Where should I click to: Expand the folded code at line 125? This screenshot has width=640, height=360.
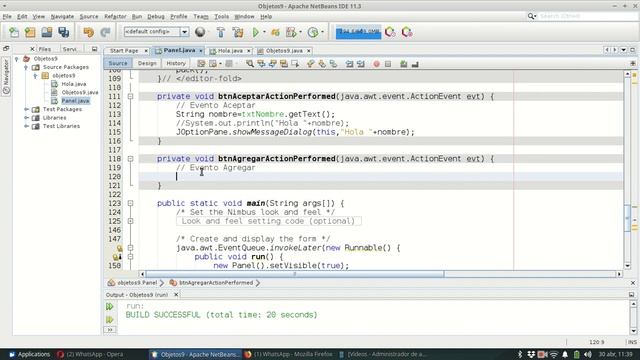tap(130, 221)
